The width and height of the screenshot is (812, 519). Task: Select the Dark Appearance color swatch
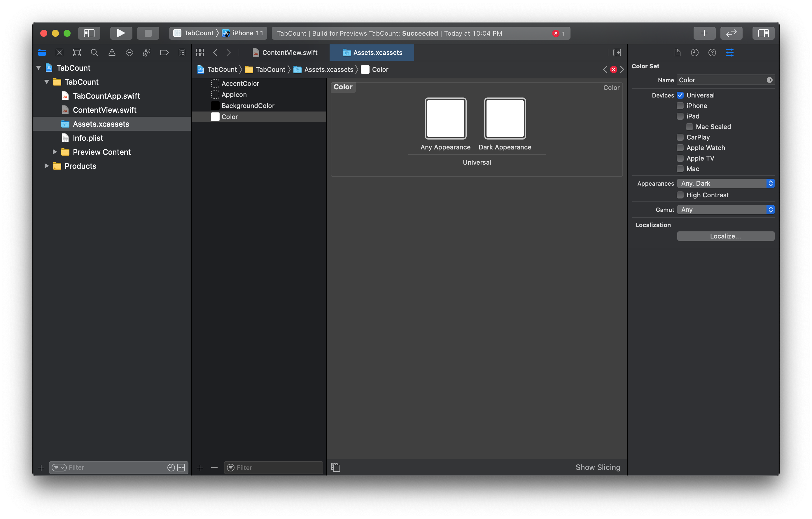point(505,119)
